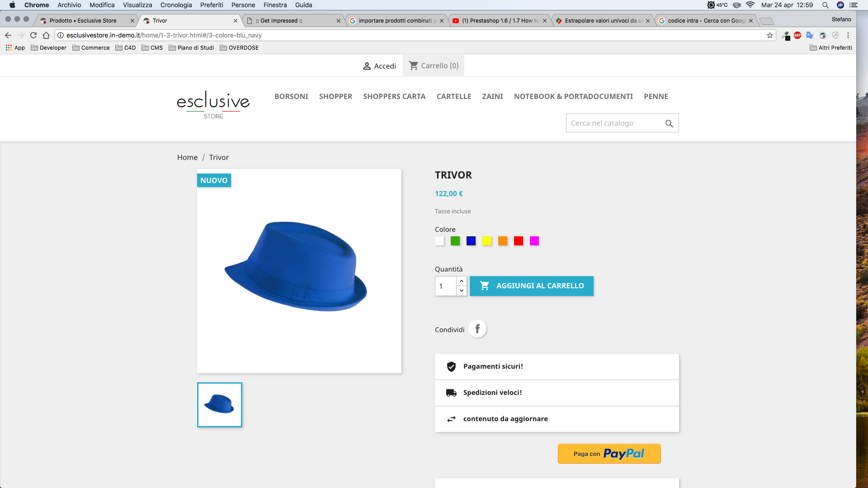Click Aggiungi al carrello button

click(531, 286)
